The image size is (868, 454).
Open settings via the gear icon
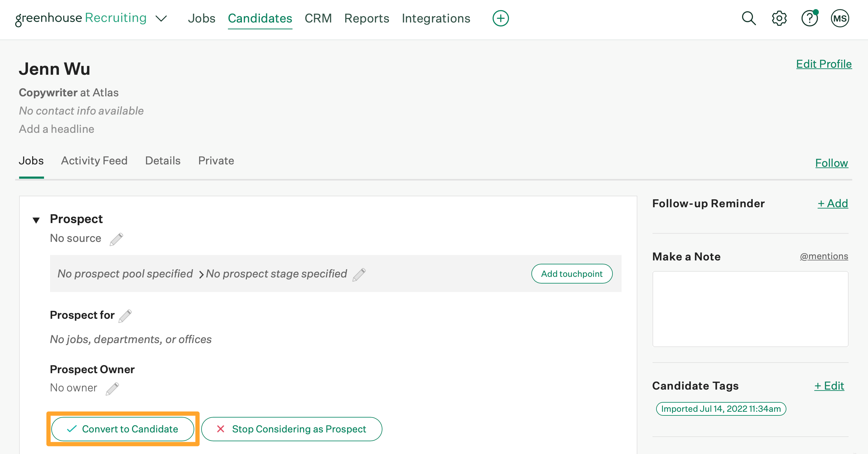(x=779, y=18)
